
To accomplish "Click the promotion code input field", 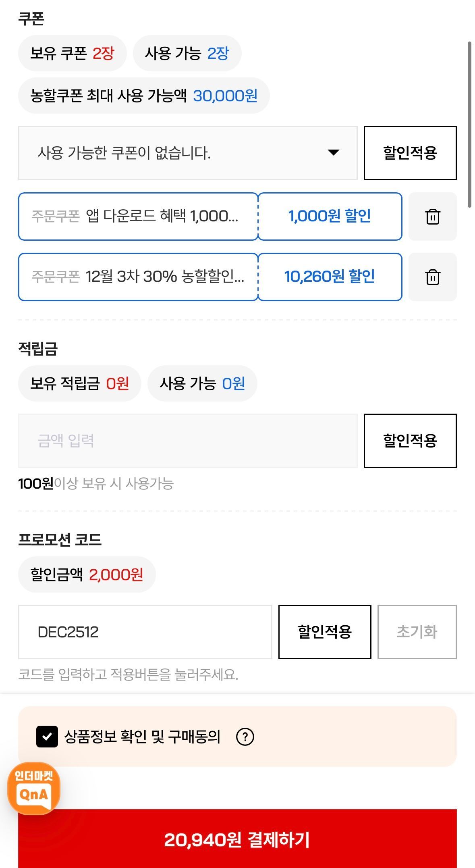I will pos(145,631).
